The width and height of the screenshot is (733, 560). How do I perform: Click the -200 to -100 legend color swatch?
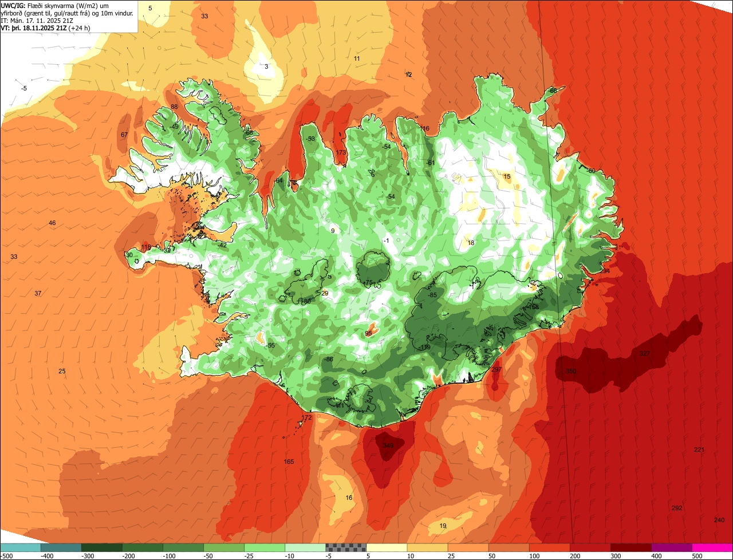(x=143, y=547)
